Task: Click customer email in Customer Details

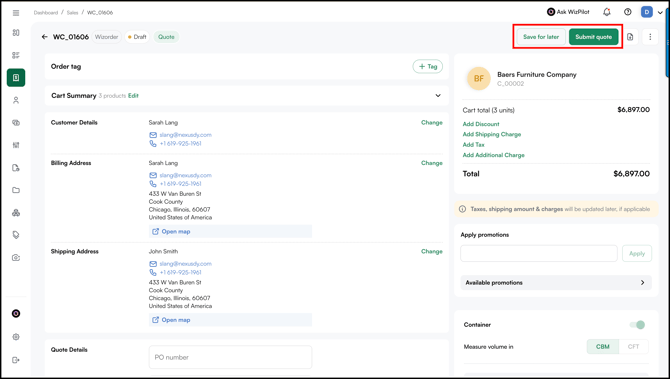Action: 185,135
